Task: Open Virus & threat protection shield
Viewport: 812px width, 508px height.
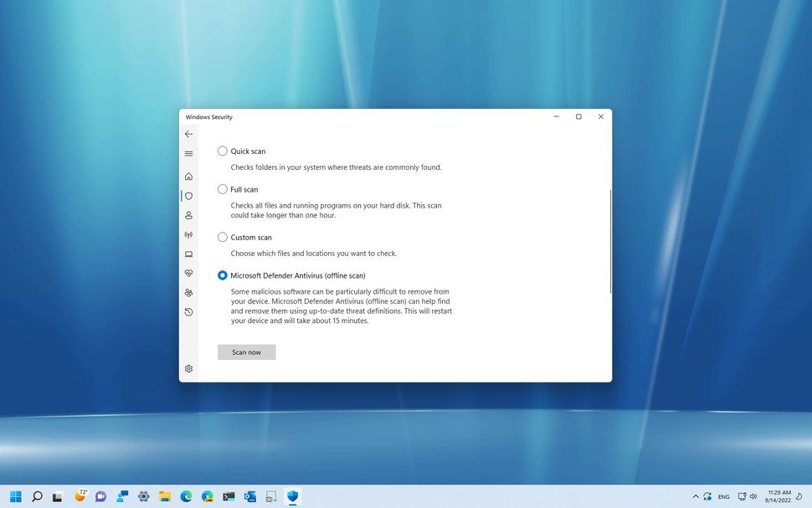Action: pyautogui.click(x=188, y=196)
